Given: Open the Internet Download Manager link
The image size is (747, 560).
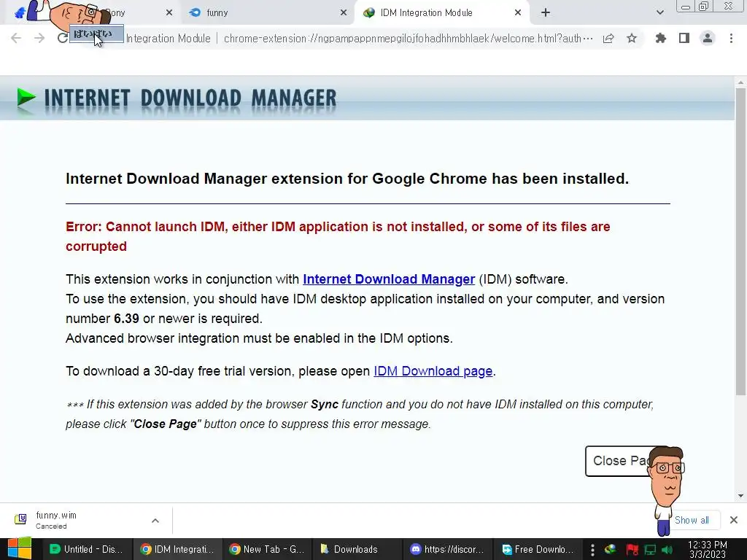Looking at the screenshot, I should click(x=389, y=279).
